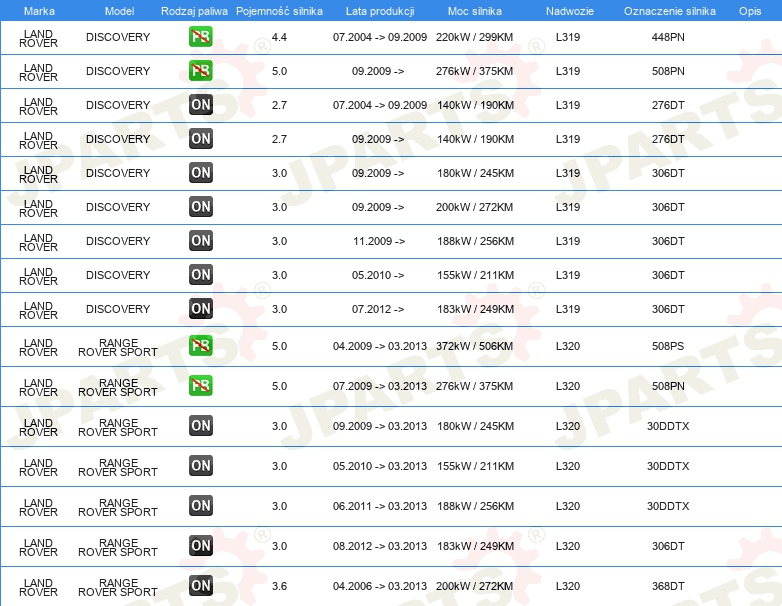Click RANGE ROVER SPORT model in 368DT row
The image size is (782, 606).
pos(118,588)
